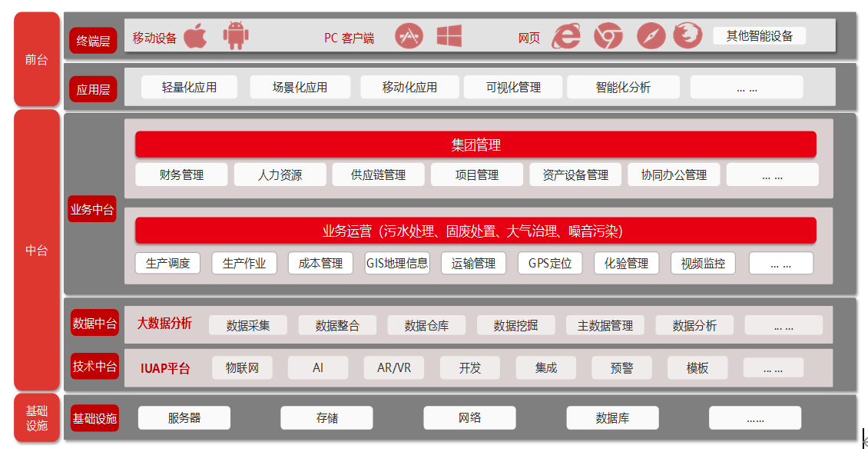Select the 前台 side tab
The image size is (868, 452).
(x=36, y=59)
